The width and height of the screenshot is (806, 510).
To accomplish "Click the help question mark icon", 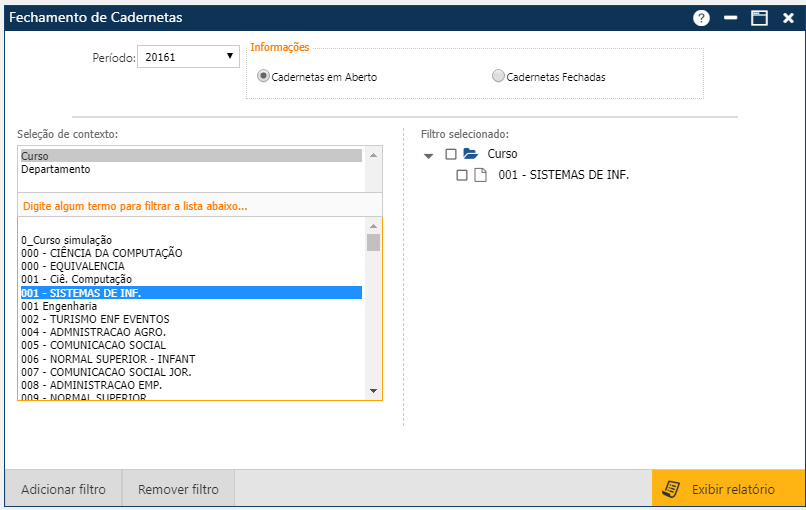I will pyautogui.click(x=702, y=18).
